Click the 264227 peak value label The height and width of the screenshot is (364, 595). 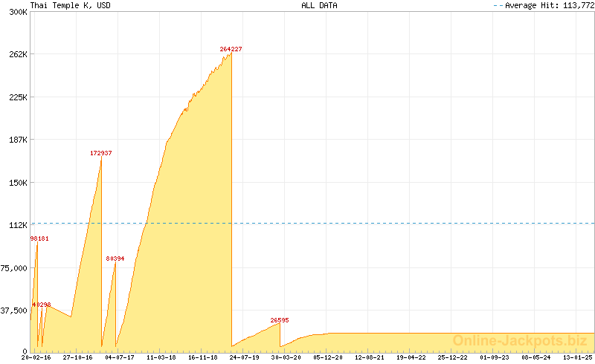(231, 49)
